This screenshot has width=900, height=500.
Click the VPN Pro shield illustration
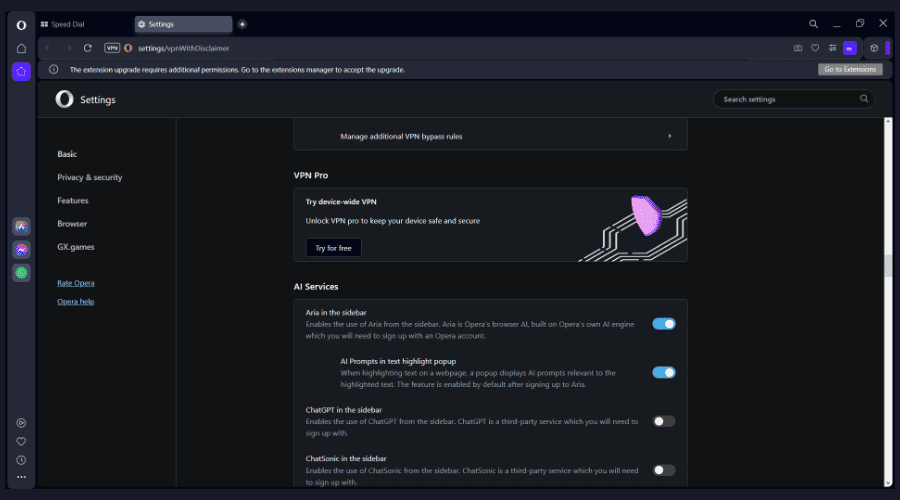click(646, 215)
